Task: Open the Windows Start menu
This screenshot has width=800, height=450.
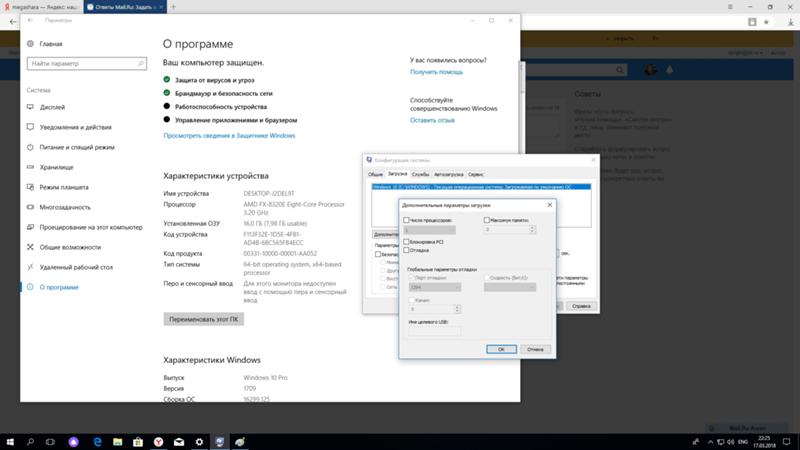Action: pyautogui.click(x=10, y=442)
